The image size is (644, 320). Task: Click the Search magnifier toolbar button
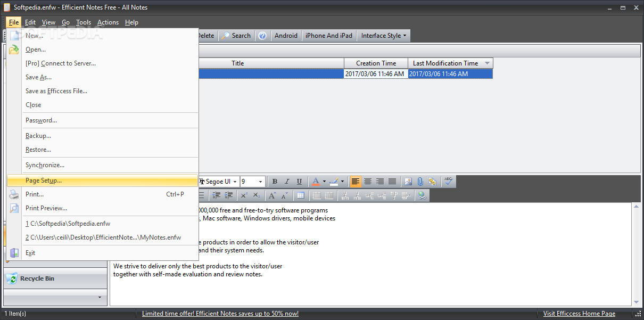point(236,36)
